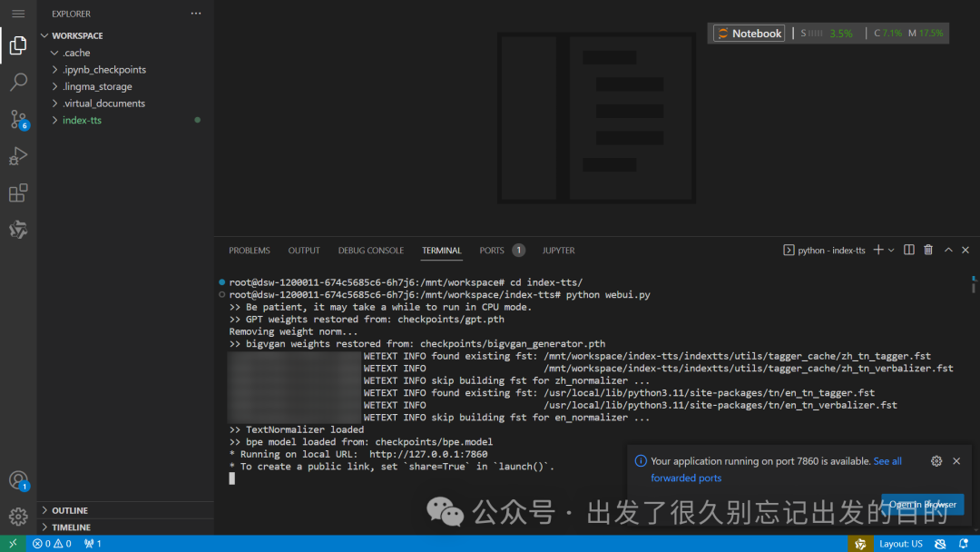Open Source Control view with 6 changes

click(x=18, y=119)
